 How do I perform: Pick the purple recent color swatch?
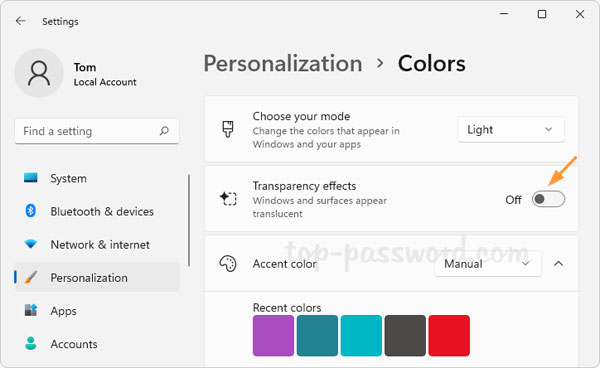[273, 335]
